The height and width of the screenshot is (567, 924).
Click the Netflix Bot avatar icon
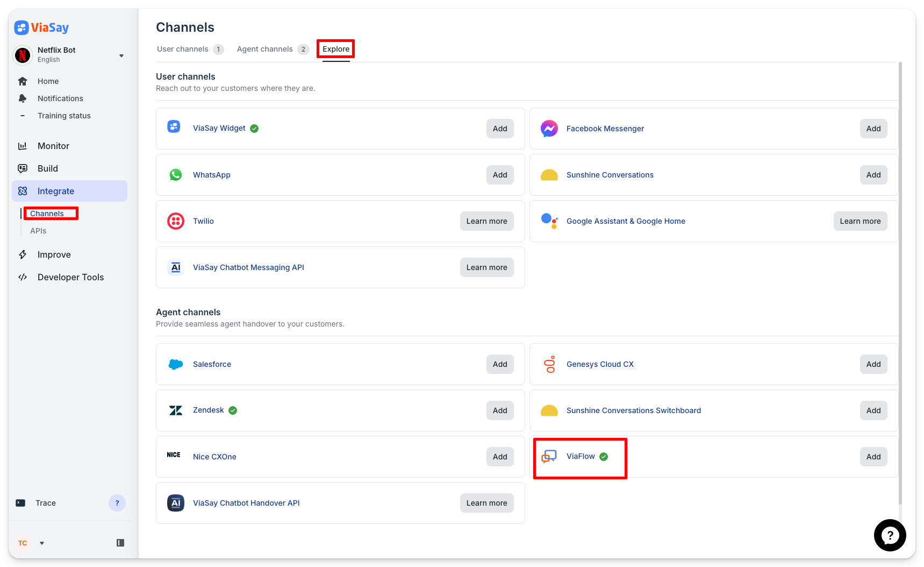click(23, 55)
